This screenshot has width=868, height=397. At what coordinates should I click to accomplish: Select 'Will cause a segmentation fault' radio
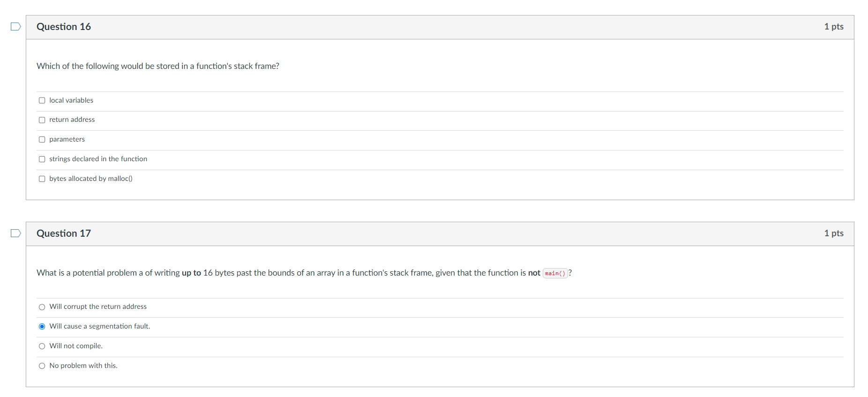pyautogui.click(x=42, y=327)
